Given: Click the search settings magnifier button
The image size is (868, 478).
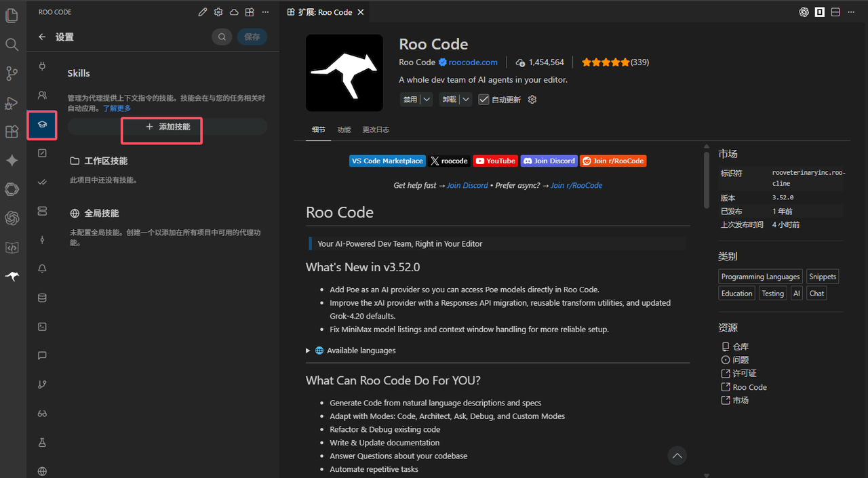Looking at the screenshot, I should pos(222,37).
